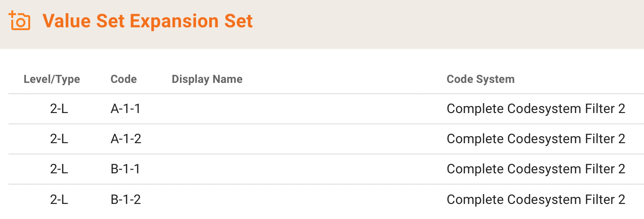Viewport: 644px width, 219px height.
Task: Select the 2-L level of row B-1-1
Action: pyautogui.click(x=59, y=169)
